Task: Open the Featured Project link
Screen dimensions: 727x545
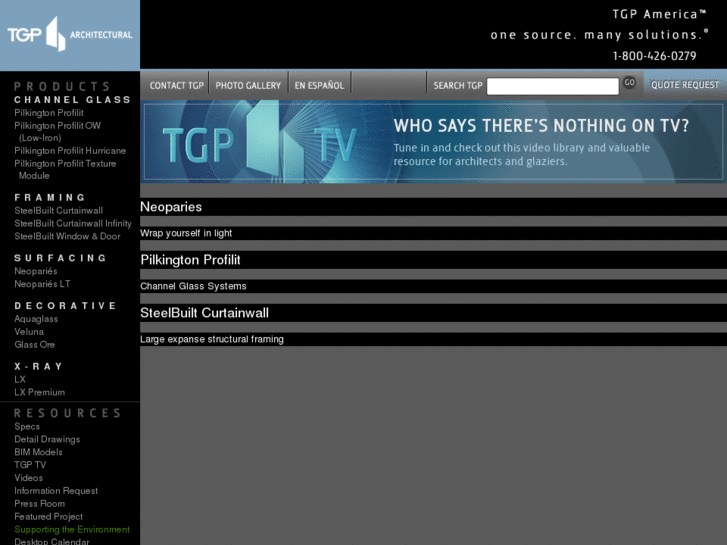Action: pyautogui.click(x=48, y=517)
